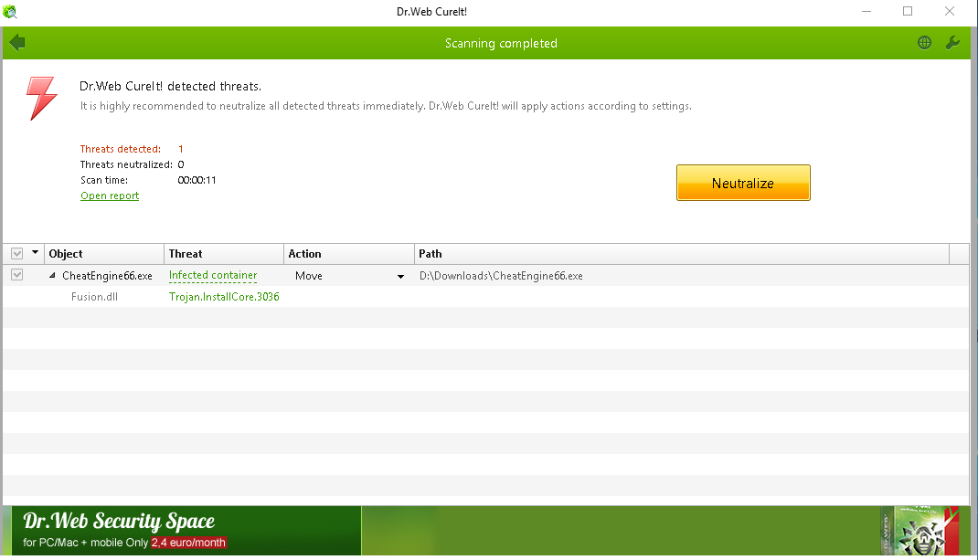Click the red lightning threat icon

41,98
